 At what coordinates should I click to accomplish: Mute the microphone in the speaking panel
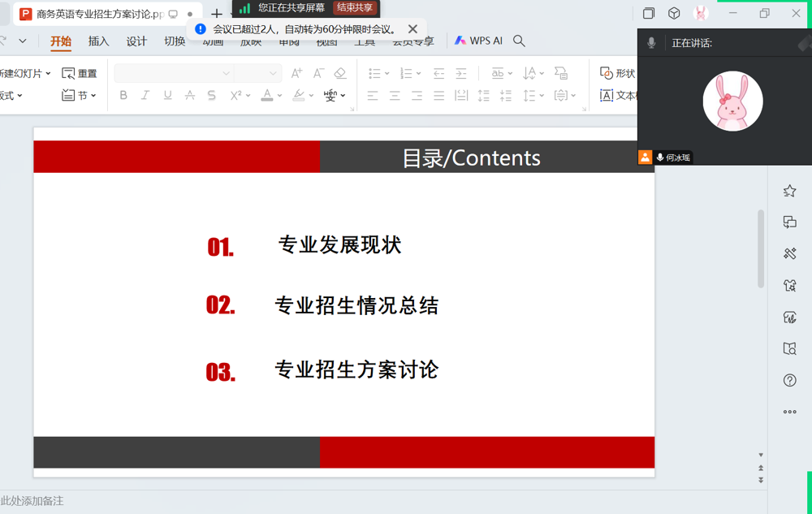(650, 42)
